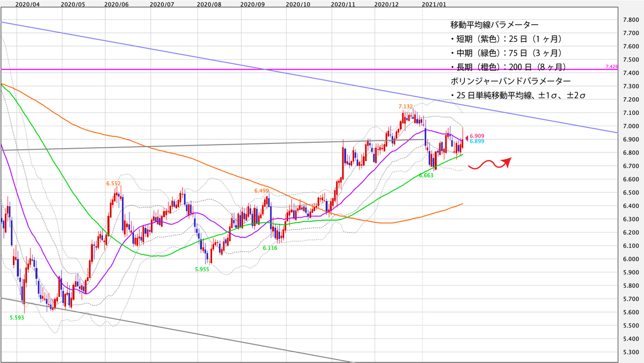Screen dimensions: 644x363
Task: Select the 6.200 price axis label
Action: pos(630,233)
